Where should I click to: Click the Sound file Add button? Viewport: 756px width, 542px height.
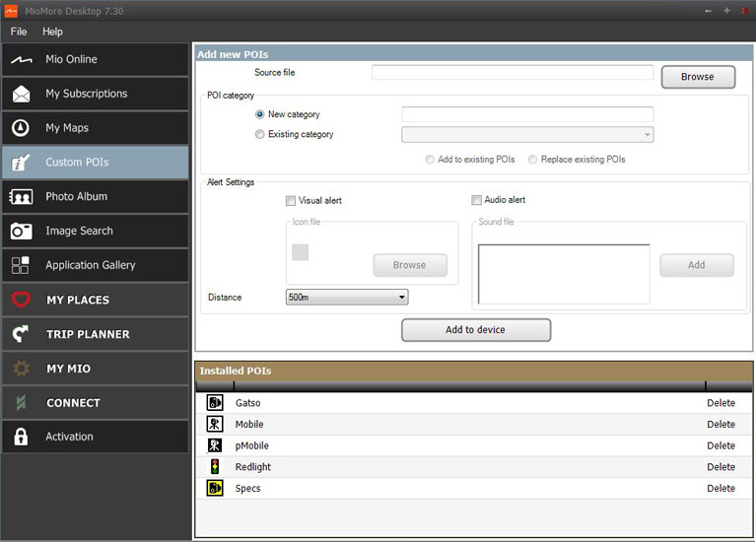(697, 265)
